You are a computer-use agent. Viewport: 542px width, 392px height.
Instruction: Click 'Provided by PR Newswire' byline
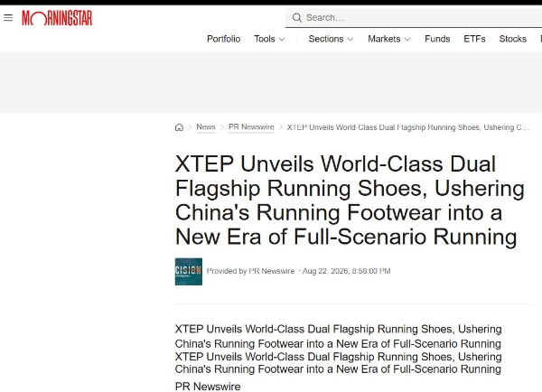[x=250, y=271]
